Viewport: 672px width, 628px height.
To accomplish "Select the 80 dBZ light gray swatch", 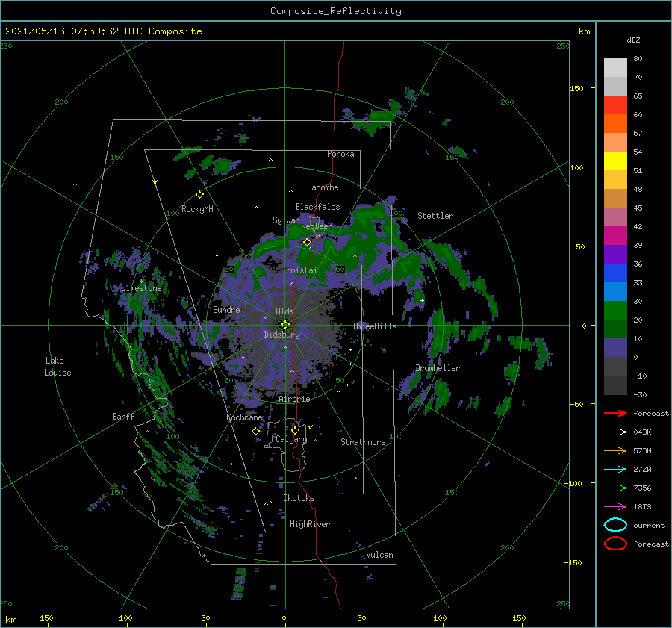I will 615,68.
